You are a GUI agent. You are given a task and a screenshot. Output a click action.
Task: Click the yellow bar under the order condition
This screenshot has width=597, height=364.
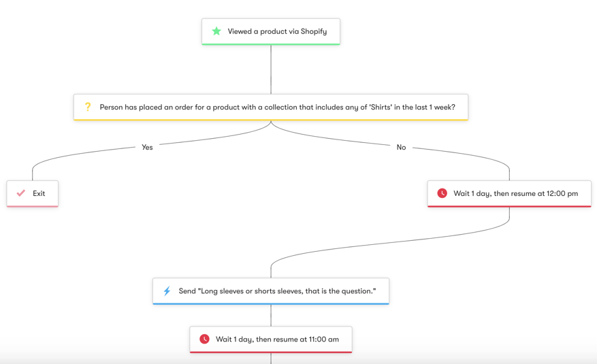pos(271,120)
